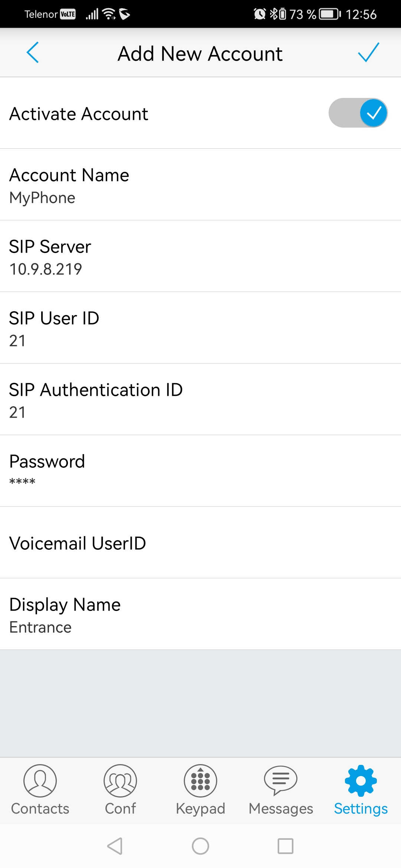The width and height of the screenshot is (401, 868).
Task: Tap the Wi-Fi status bar icon
Action: point(109,14)
